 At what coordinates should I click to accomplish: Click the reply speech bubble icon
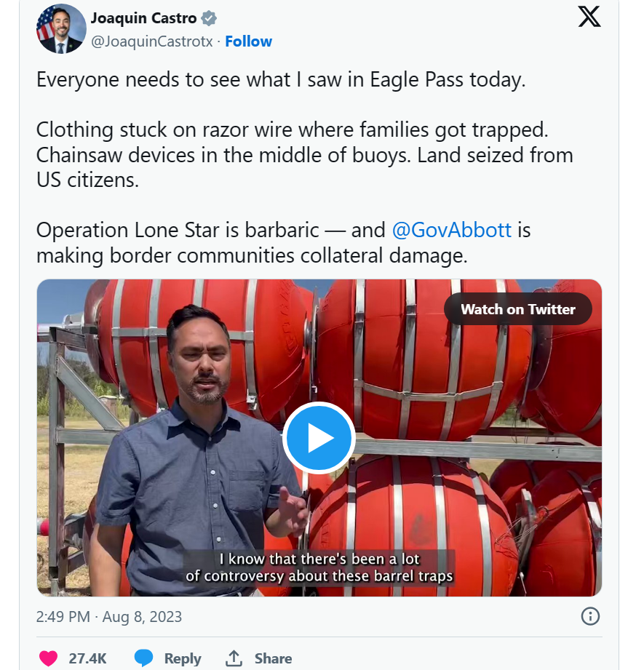pos(143,658)
